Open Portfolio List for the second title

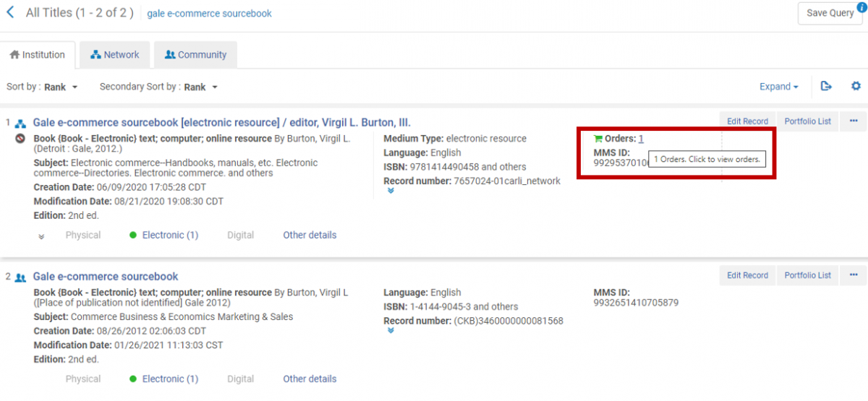[807, 275]
